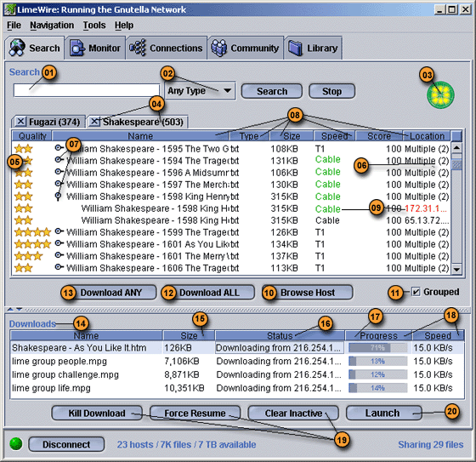The height and width of the screenshot is (462, 476).
Task: Click the green connection status indicator
Action: (16, 444)
